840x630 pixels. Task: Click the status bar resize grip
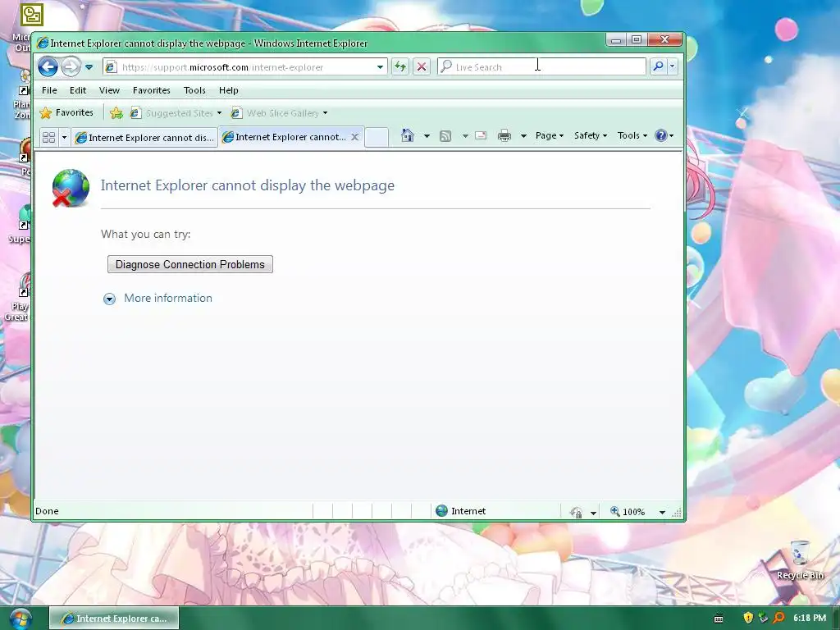coord(677,513)
